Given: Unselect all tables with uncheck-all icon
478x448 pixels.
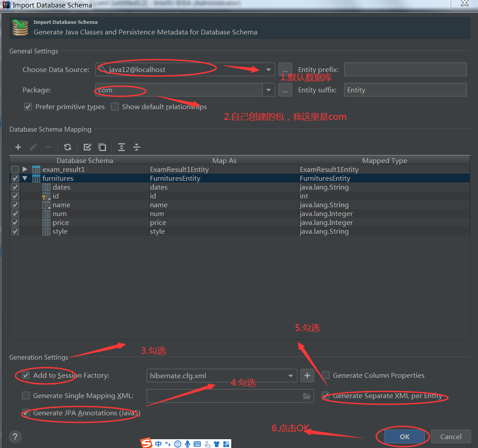Looking at the screenshot, I should coord(103,148).
